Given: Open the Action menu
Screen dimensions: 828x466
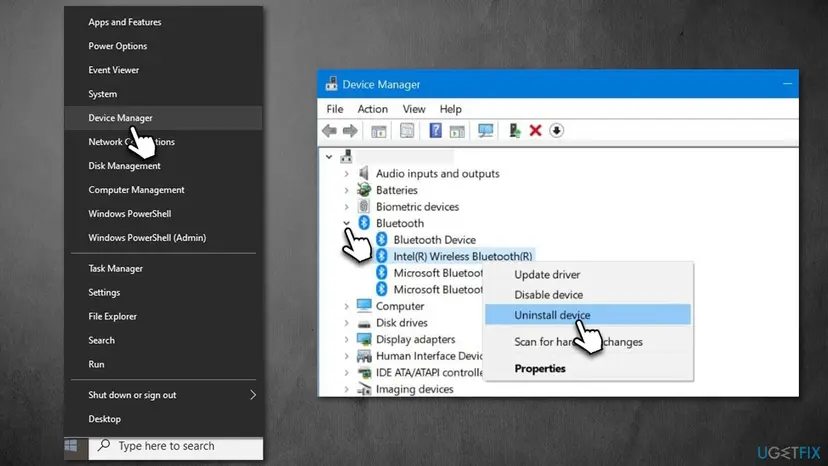Looking at the screenshot, I should 372,109.
